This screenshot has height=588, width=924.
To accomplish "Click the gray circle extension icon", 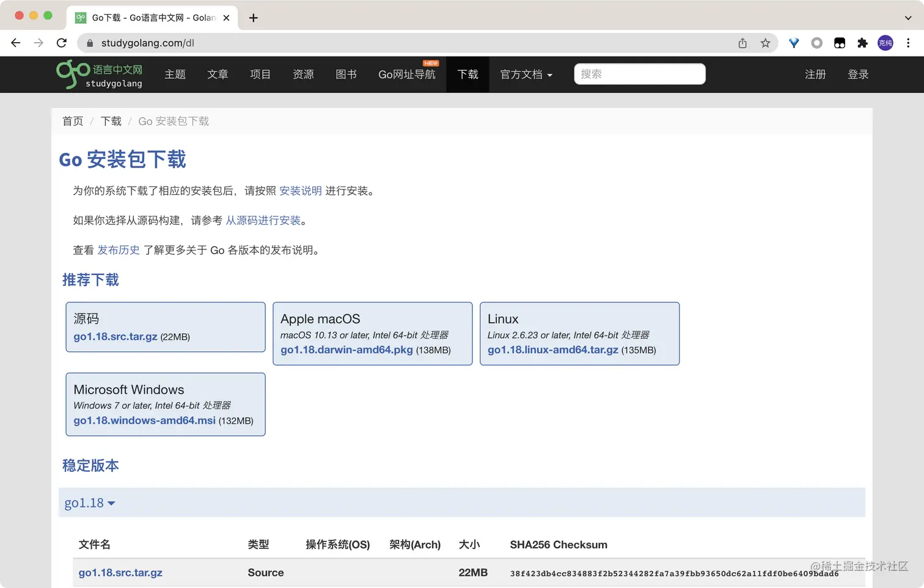I will tap(816, 43).
